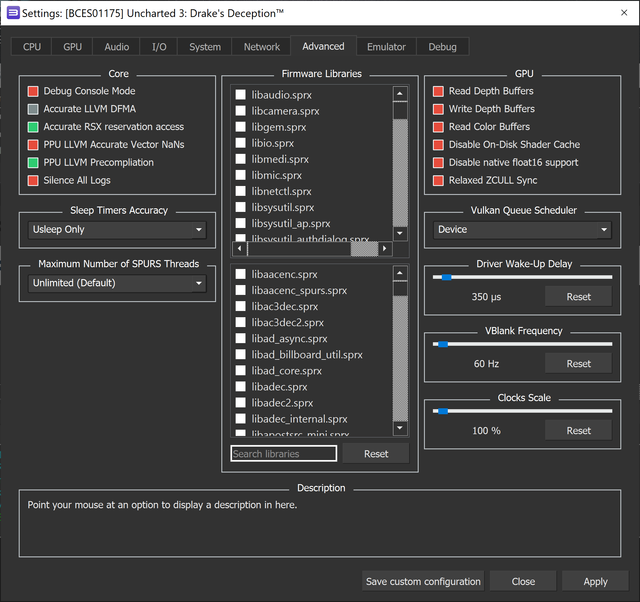Enable PPU LLVM Accurate Vector NaNs

point(33,145)
